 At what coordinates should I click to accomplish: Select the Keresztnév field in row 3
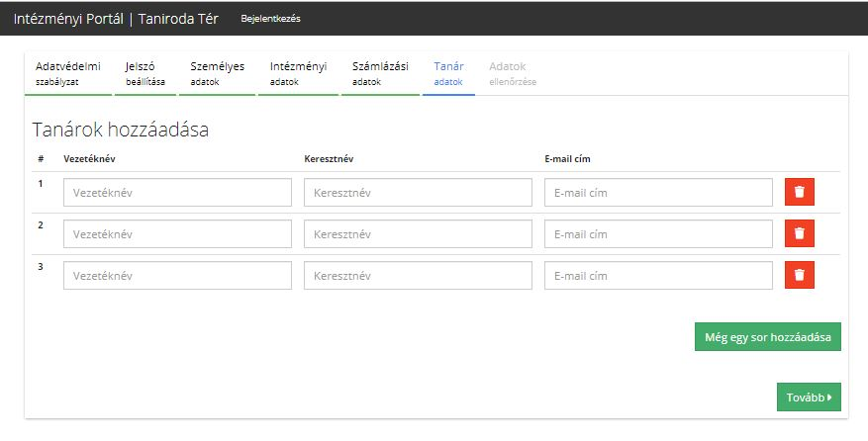[418, 275]
